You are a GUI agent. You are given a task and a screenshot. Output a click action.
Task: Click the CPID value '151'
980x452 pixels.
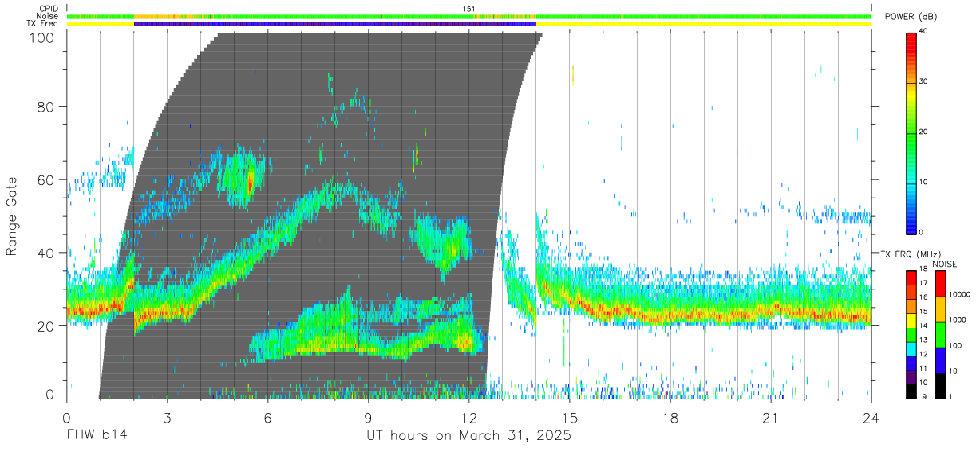tap(469, 9)
